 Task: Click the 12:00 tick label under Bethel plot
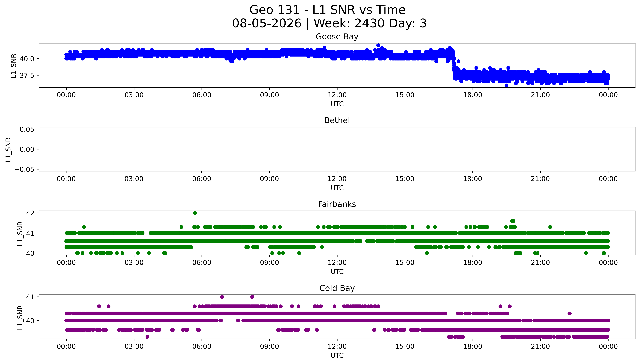[337, 179]
